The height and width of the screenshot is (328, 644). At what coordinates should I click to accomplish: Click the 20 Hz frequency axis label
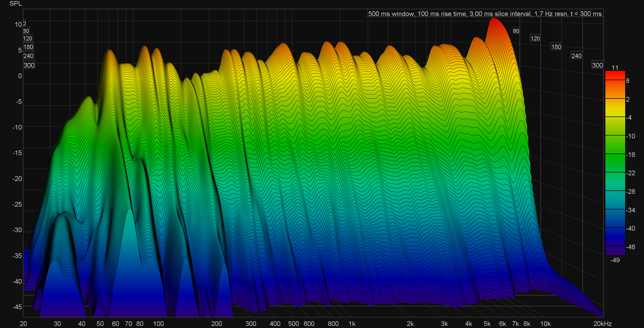23,324
